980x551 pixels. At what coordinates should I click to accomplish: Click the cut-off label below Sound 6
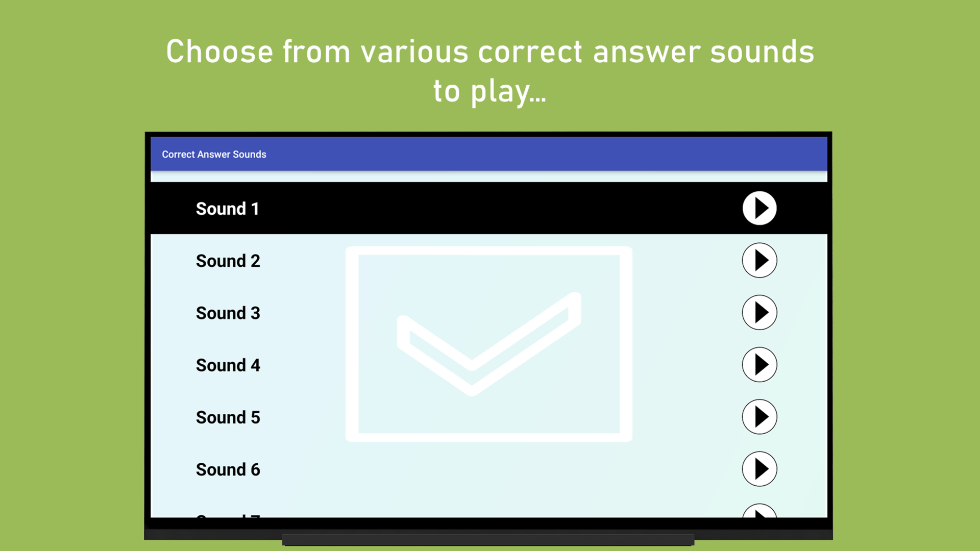point(228,515)
